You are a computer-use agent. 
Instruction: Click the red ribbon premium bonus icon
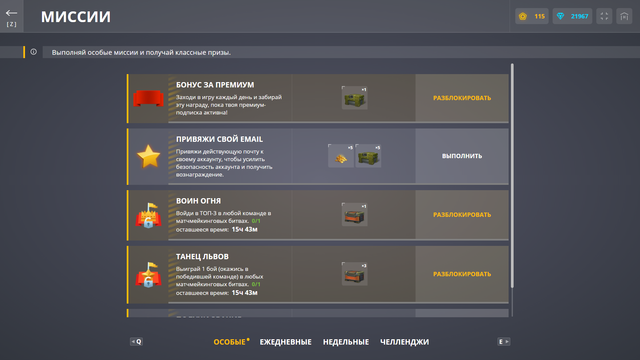click(148, 98)
